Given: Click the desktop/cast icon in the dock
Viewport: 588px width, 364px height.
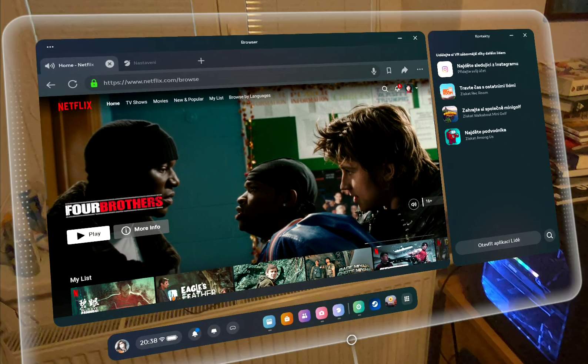Looking at the screenshot, I should pos(214,331).
